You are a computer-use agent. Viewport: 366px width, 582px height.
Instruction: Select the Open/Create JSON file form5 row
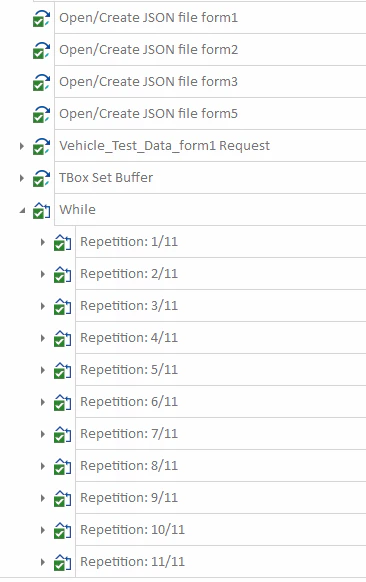(210, 114)
